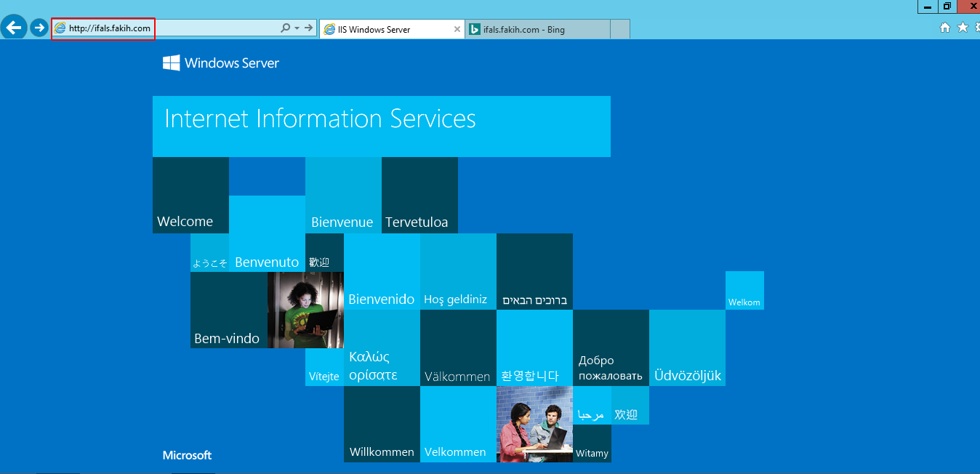Click the 歡迎 tile
Screen dimensions: 980x474
point(324,252)
